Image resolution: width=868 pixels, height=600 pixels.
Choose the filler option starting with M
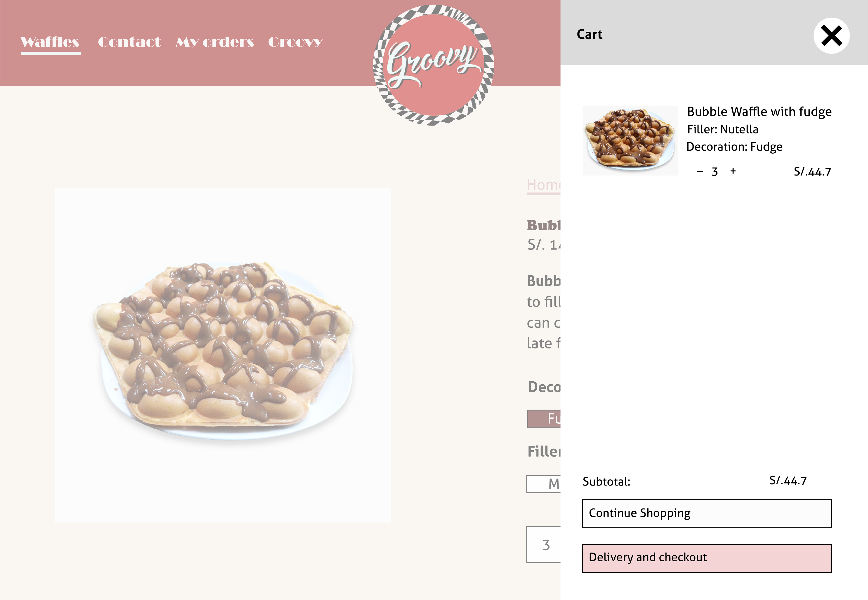pyautogui.click(x=544, y=484)
